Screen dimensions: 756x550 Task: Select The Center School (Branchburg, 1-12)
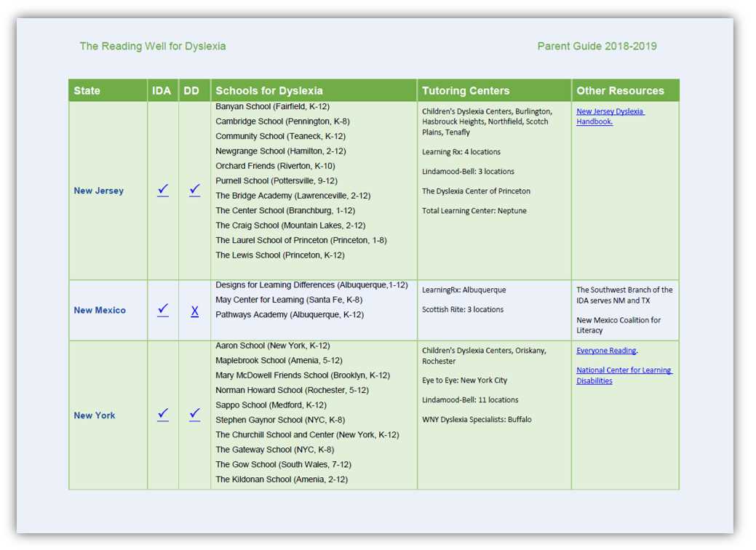click(285, 211)
